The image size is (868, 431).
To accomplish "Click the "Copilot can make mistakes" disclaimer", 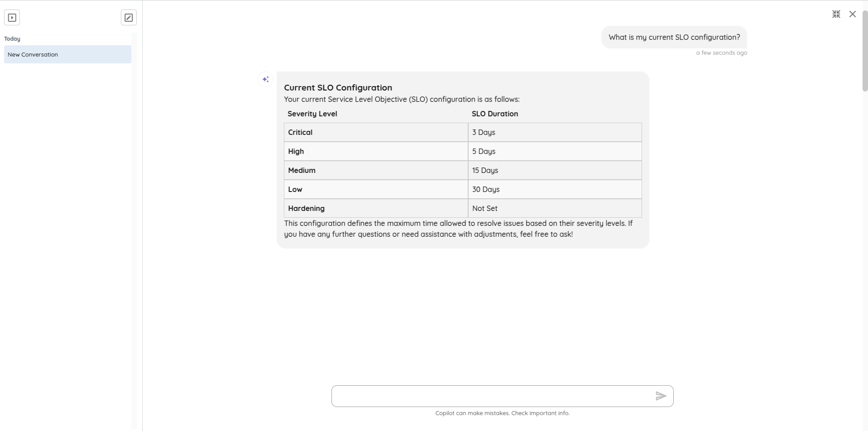I will pyautogui.click(x=502, y=413).
